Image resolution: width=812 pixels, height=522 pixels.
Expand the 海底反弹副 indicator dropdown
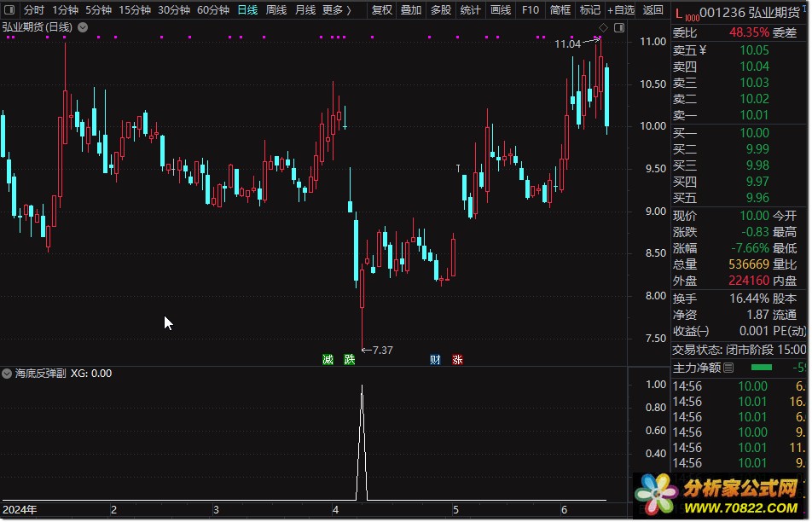[7, 374]
